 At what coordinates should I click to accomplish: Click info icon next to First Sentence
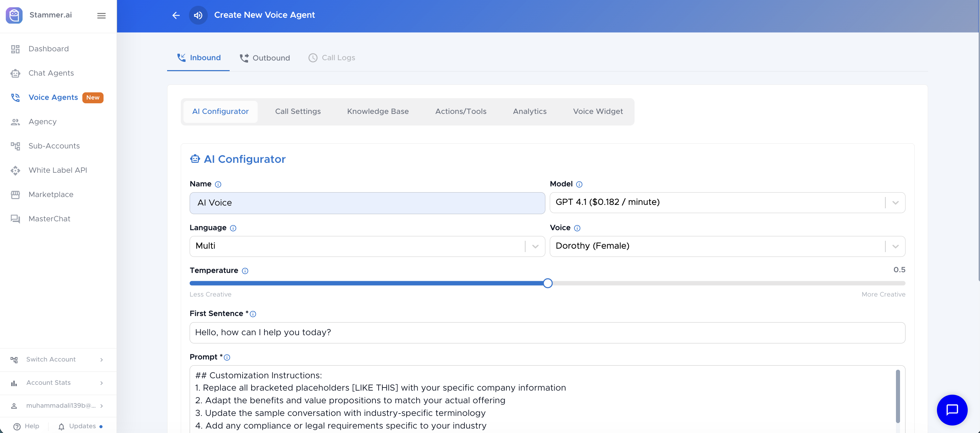coord(253,314)
